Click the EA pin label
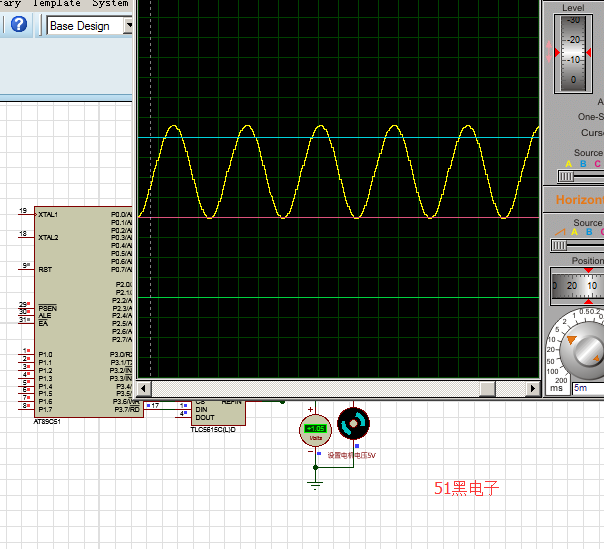 (43, 324)
